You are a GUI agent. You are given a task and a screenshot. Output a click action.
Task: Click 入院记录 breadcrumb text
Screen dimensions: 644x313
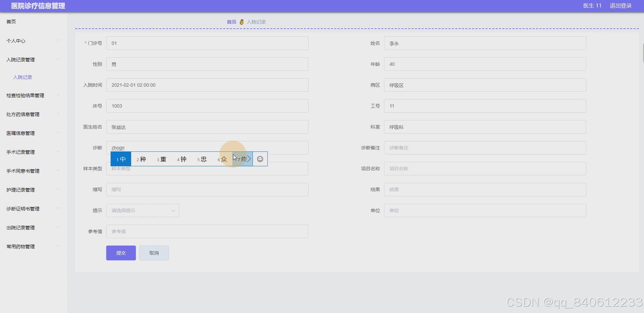tap(256, 22)
